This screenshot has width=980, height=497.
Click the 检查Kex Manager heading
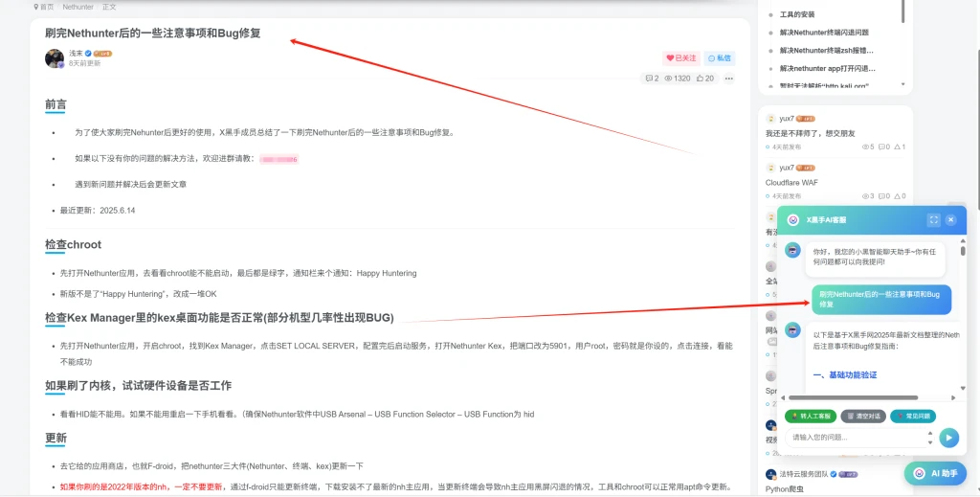point(219,318)
